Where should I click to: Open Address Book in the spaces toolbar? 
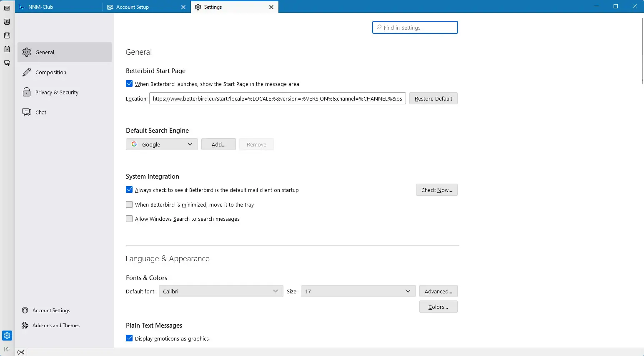point(7,22)
